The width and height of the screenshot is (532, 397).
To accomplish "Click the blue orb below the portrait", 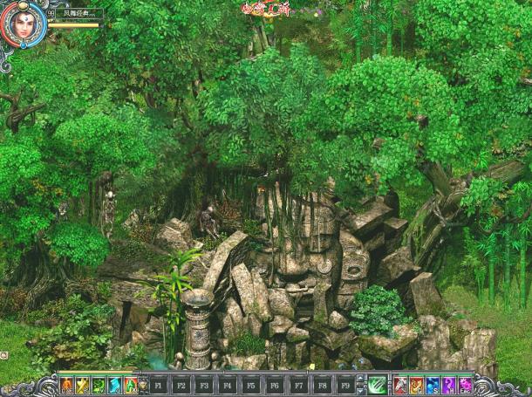I will (24, 44).
